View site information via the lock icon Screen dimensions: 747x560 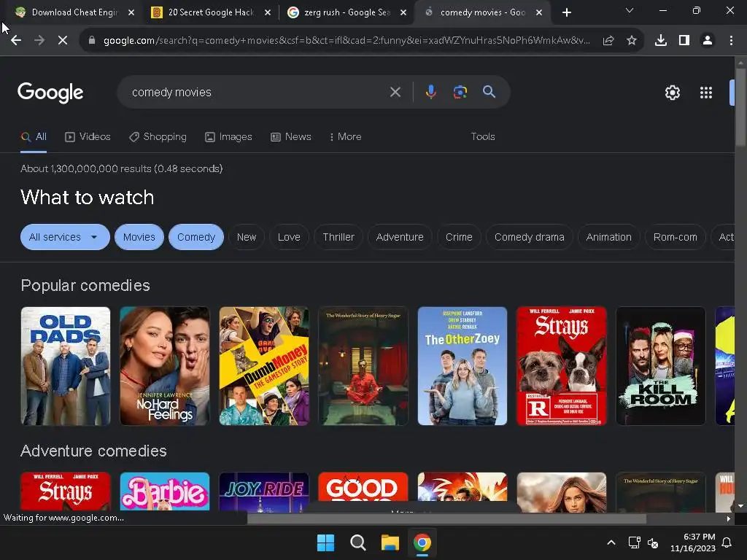click(x=91, y=41)
